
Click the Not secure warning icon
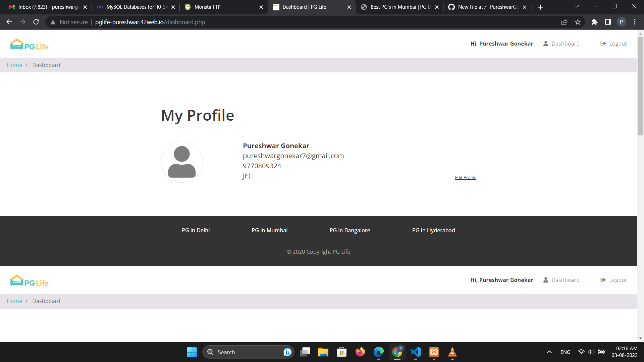point(53,22)
